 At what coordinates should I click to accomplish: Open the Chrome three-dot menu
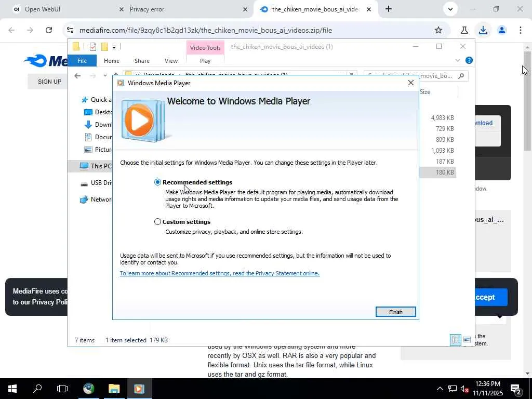(520, 30)
